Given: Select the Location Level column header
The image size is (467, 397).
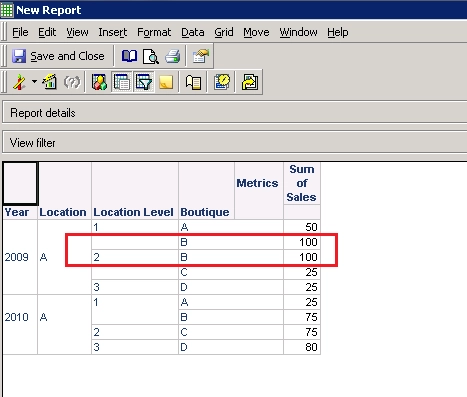Looking at the screenshot, I should (x=133, y=212).
